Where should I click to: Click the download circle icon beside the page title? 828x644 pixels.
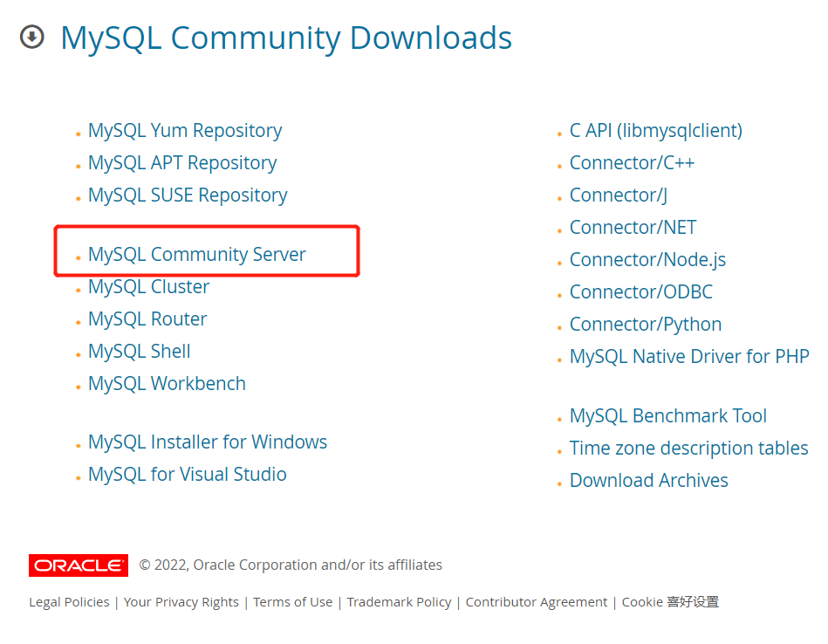point(31,37)
